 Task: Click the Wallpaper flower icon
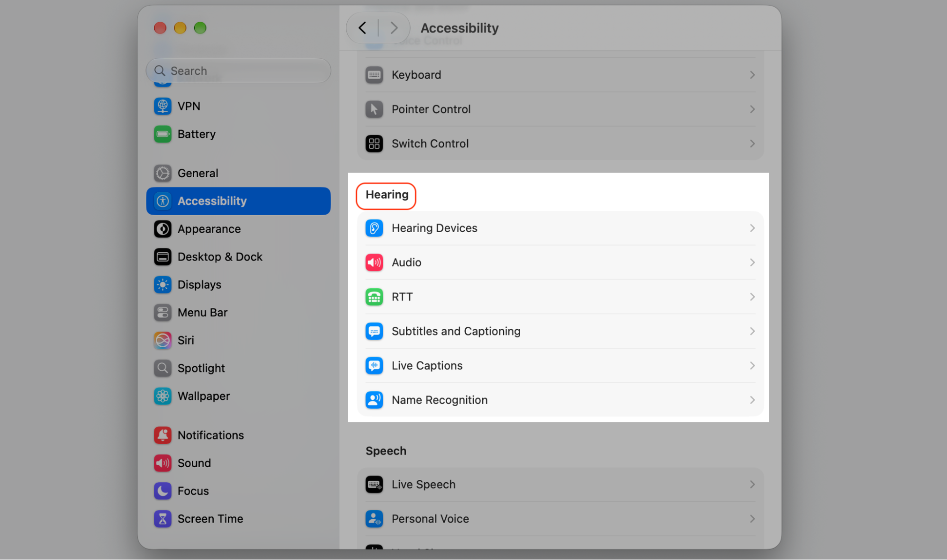(x=162, y=396)
